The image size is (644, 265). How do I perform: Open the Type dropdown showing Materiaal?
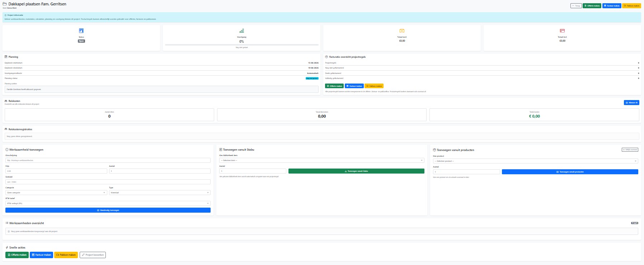tap(160, 193)
